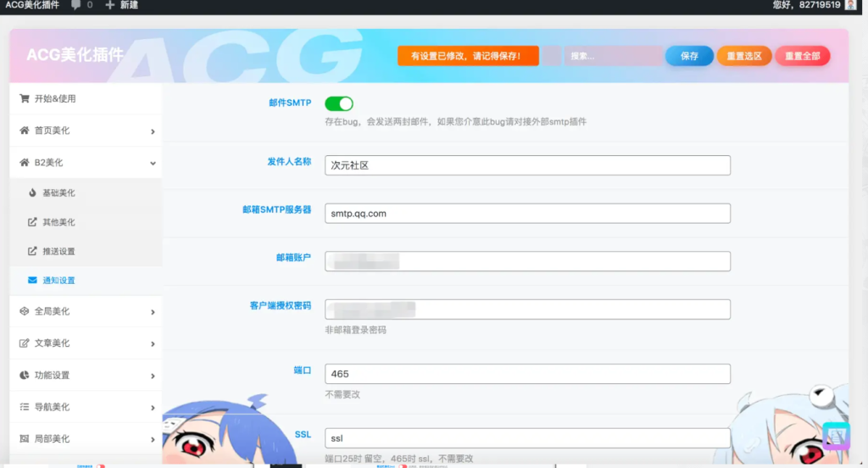
Task: Click the list icon beside 导航美化
Action: [x=25, y=407]
